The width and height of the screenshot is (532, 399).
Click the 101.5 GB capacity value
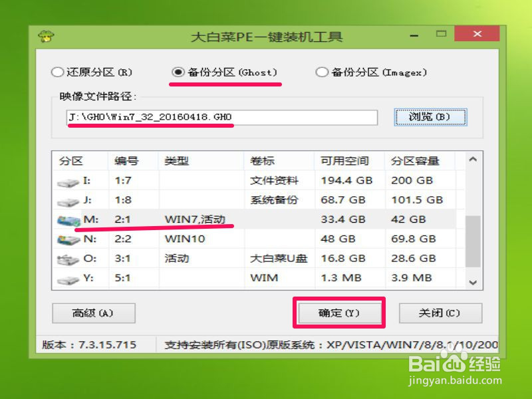point(417,200)
